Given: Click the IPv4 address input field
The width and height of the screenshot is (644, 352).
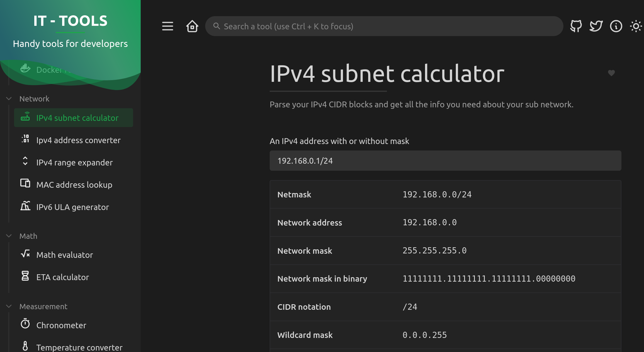Looking at the screenshot, I should coord(445,160).
